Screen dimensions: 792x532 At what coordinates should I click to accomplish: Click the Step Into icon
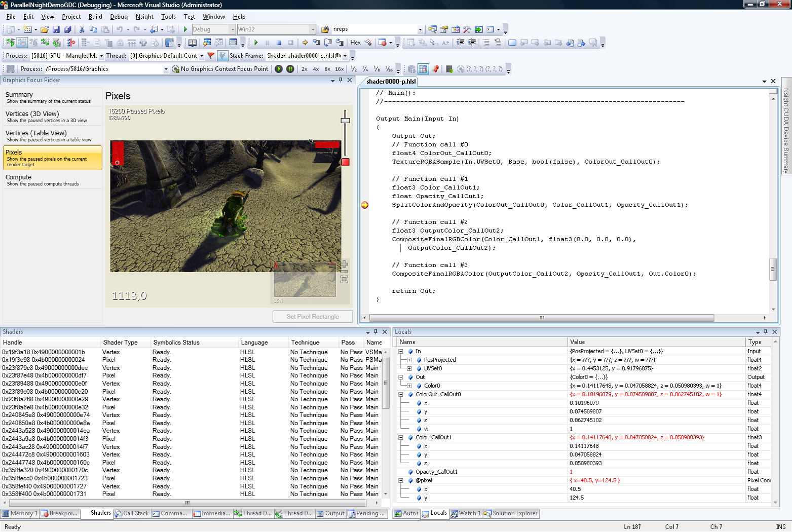[317, 43]
